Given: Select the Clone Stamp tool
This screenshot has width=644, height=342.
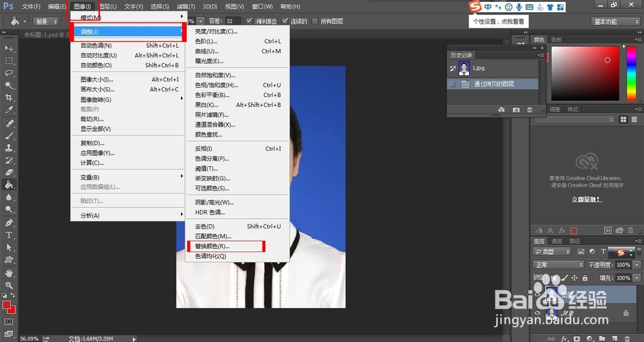Looking at the screenshot, I should click(x=9, y=148).
